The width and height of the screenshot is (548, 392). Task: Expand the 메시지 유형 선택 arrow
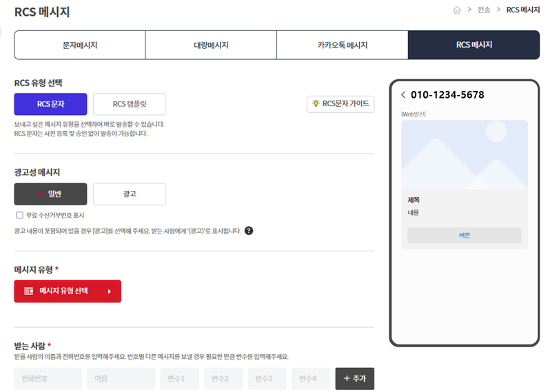(x=110, y=291)
